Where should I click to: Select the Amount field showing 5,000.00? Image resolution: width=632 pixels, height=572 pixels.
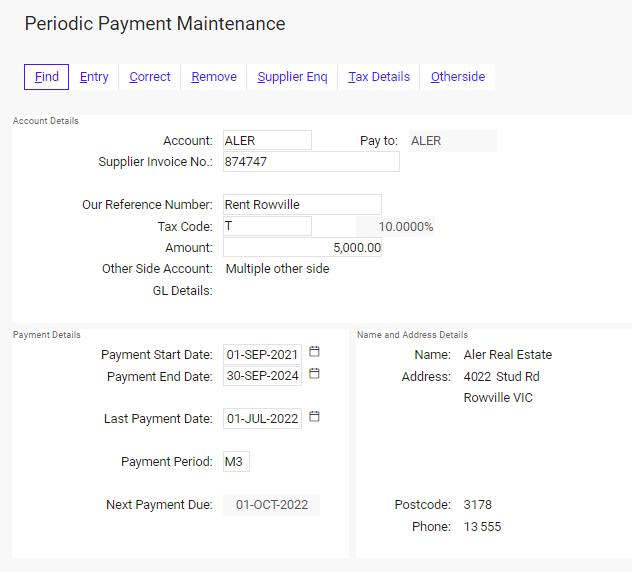(302, 247)
